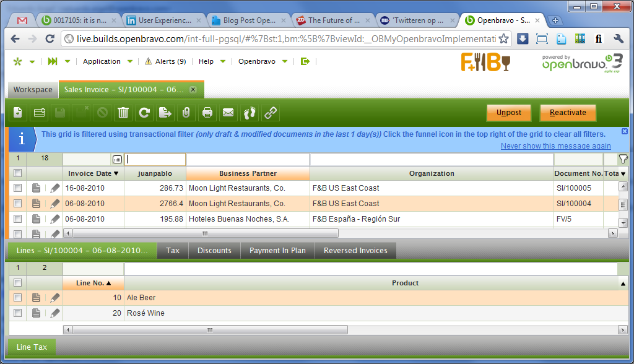Image resolution: width=634 pixels, height=364 pixels.
Task: Click the invoice grid horizontal scrollbar thumb
Action: pos(206,233)
